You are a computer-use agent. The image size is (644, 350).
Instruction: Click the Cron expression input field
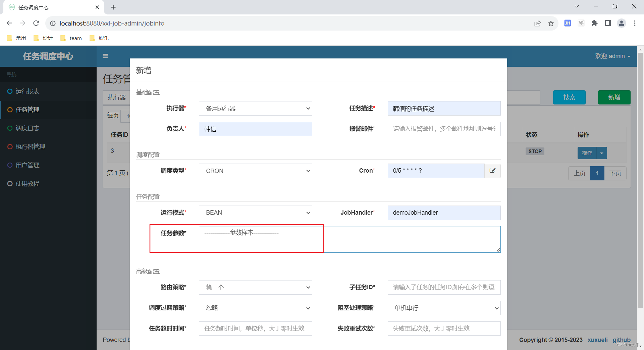click(436, 171)
